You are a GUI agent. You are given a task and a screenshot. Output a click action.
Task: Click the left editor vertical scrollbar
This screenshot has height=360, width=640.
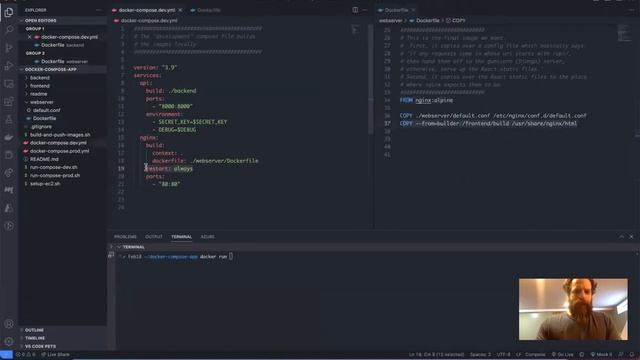371,80
